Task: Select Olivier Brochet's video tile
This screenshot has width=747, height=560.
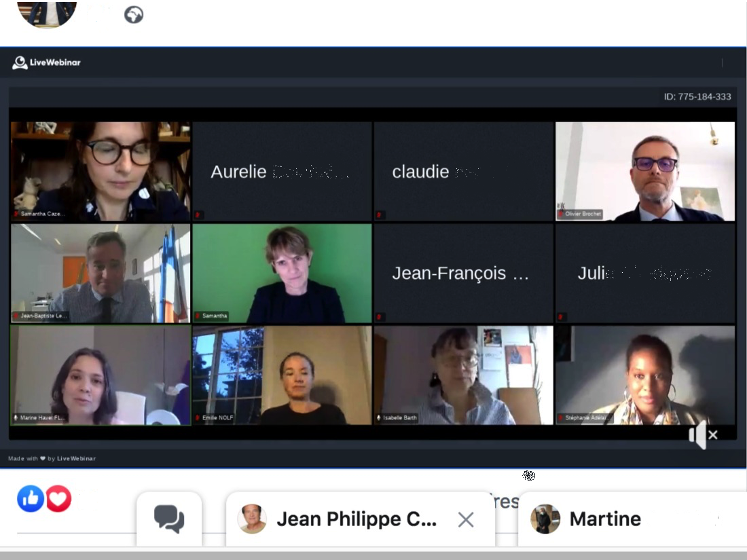Action: click(x=645, y=172)
